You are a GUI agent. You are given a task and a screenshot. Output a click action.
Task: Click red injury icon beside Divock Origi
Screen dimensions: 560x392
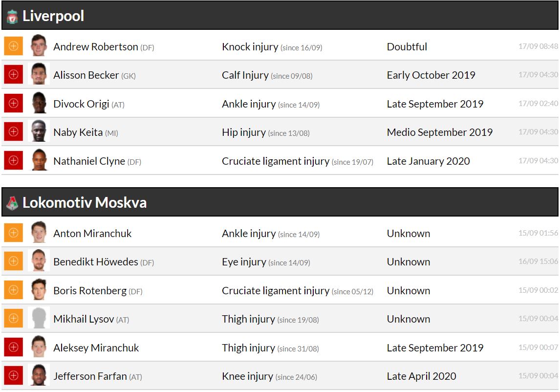13,103
